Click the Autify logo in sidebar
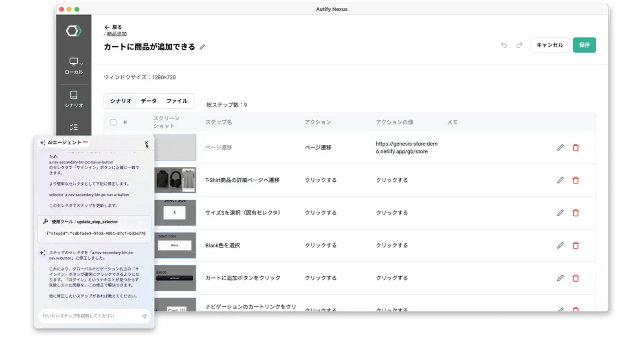This screenshot has height=338, width=644. pos(74,31)
